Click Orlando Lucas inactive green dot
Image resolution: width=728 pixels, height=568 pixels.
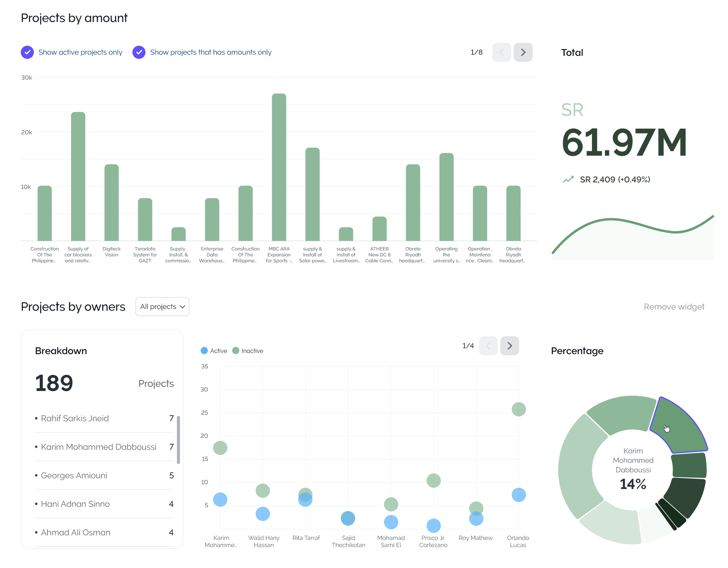pyautogui.click(x=518, y=409)
